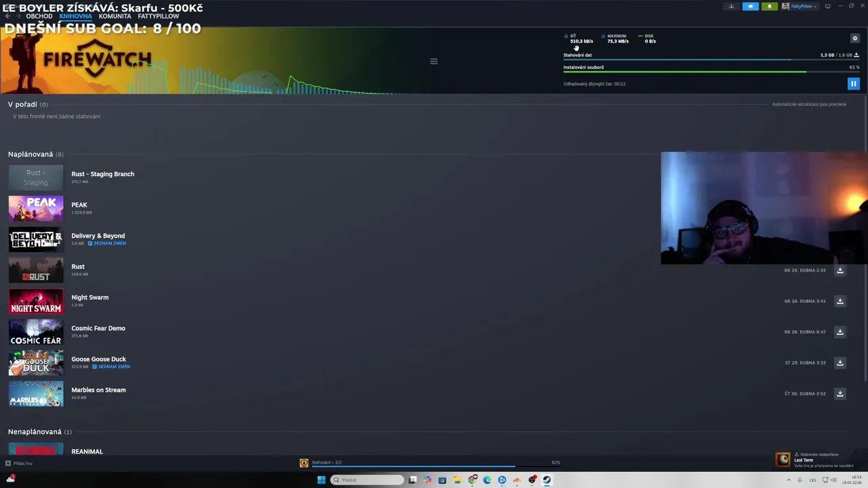The image size is (868, 488).
Task: Open the taskbar clock showing 16:53
Action: point(852,480)
